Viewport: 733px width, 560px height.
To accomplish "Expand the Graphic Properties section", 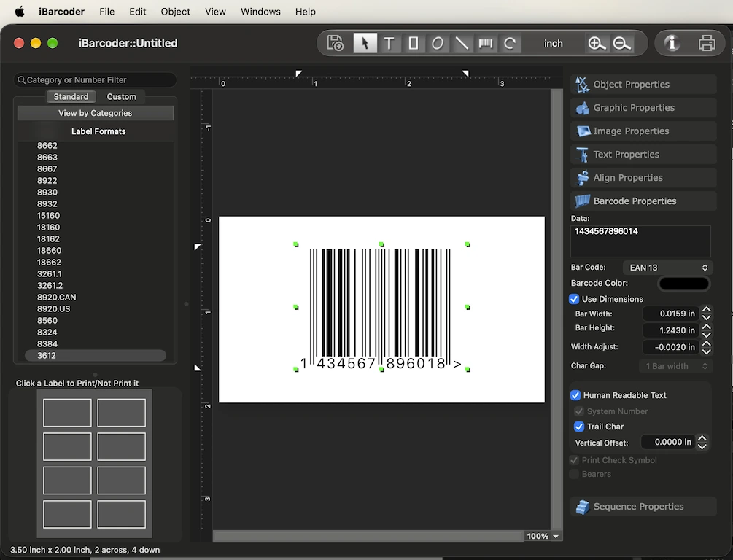I will point(643,108).
